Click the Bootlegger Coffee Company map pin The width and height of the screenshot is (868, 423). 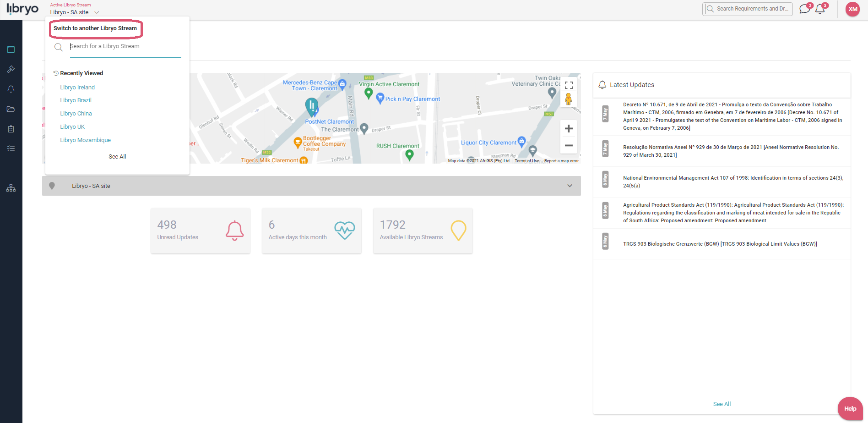pos(298,143)
